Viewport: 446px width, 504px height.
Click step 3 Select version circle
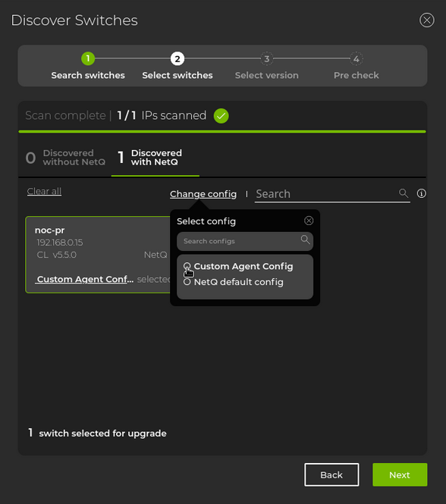coord(267,59)
